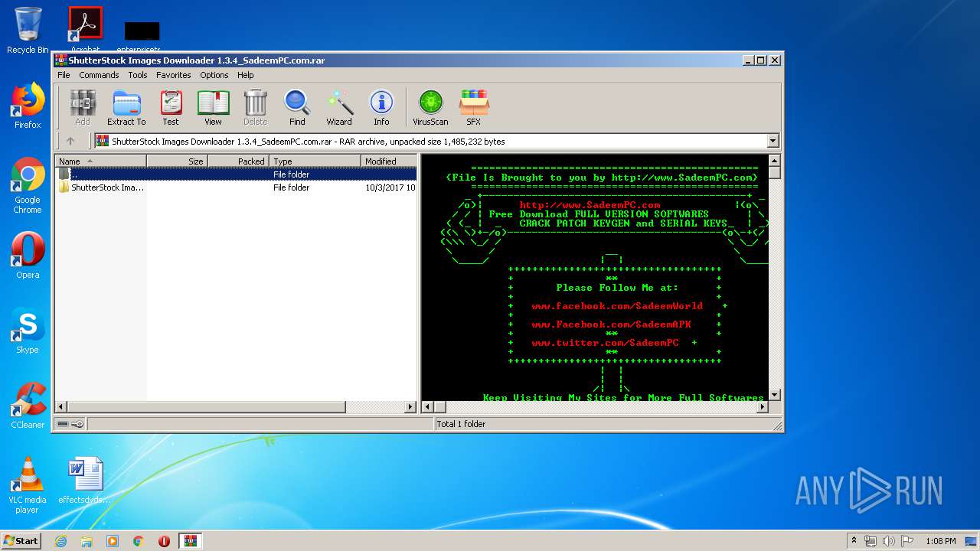Sort by Modified column header

389,161
